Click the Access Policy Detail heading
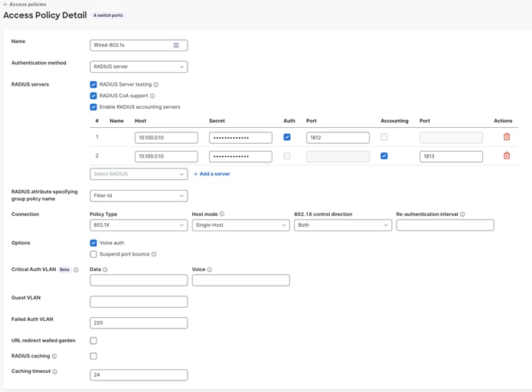 click(45, 15)
